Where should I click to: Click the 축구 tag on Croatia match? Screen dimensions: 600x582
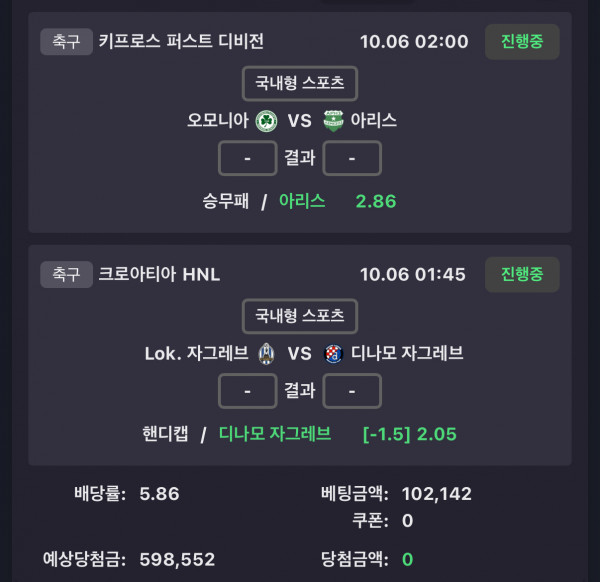point(66,274)
